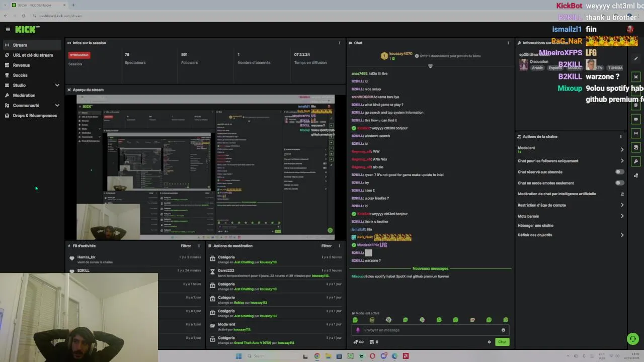Click the purple identity icon in chat input
The height and width of the screenshot is (362, 644).
[358, 330]
